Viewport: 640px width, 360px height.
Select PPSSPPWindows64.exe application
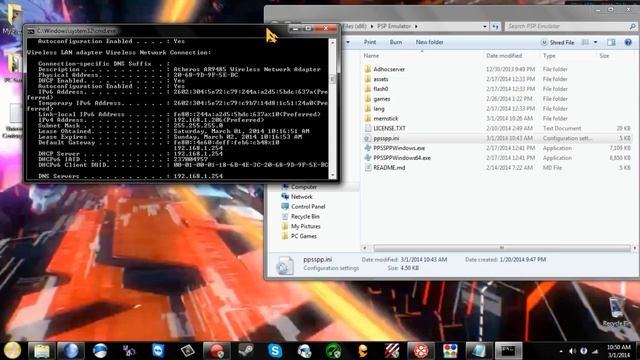pyautogui.click(x=402, y=158)
